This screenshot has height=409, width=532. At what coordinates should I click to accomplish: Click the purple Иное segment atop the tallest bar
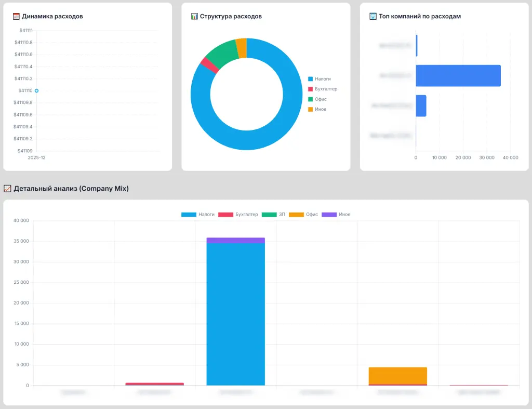tap(235, 240)
